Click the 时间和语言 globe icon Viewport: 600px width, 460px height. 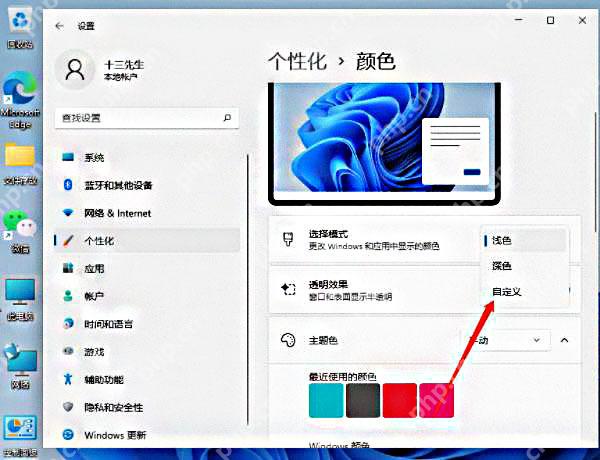[x=68, y=323]
